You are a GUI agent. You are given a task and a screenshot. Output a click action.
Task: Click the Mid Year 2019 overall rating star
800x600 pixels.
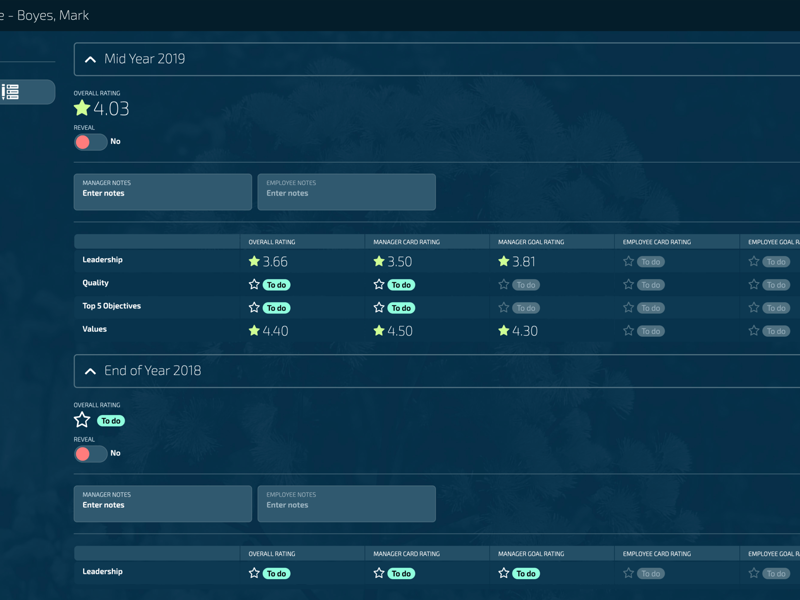coord(82,108)
